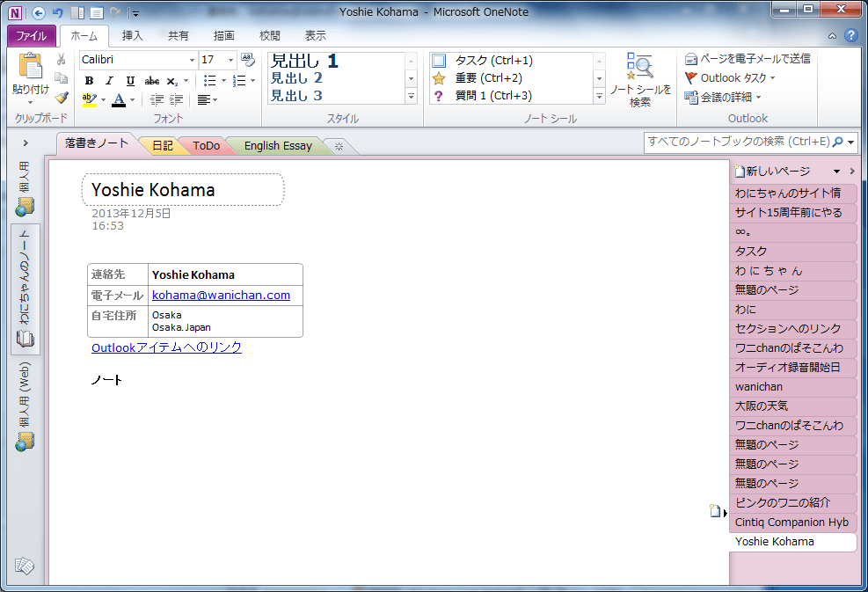The width and height of the screenshot is (868, 592).
Task: Toggle Dock to Desktop icon
Action: (x=77, y=12)
